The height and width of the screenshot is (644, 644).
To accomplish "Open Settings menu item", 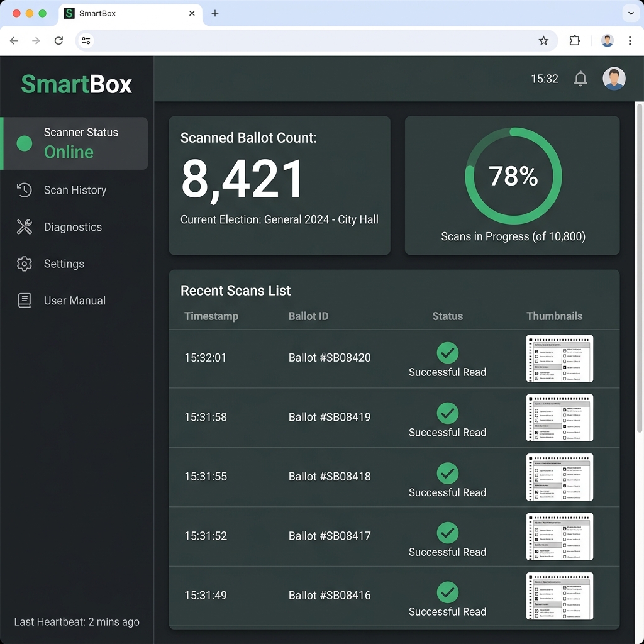I will (x=75, y=264).
